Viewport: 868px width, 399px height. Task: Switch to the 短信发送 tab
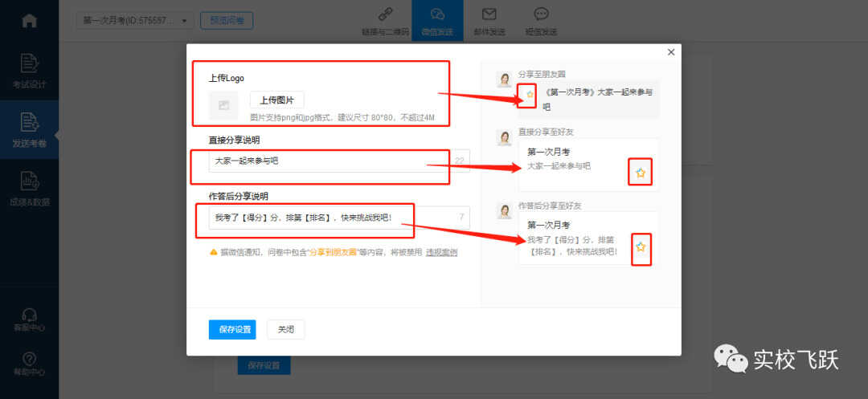click(541, 21)
